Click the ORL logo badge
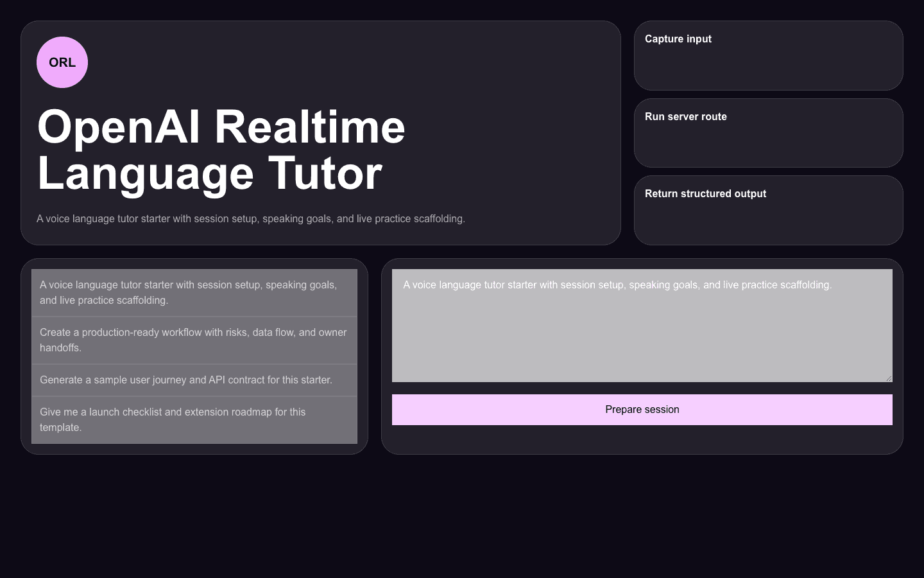This screenshot has width=924, height=578. coord(62,62)
